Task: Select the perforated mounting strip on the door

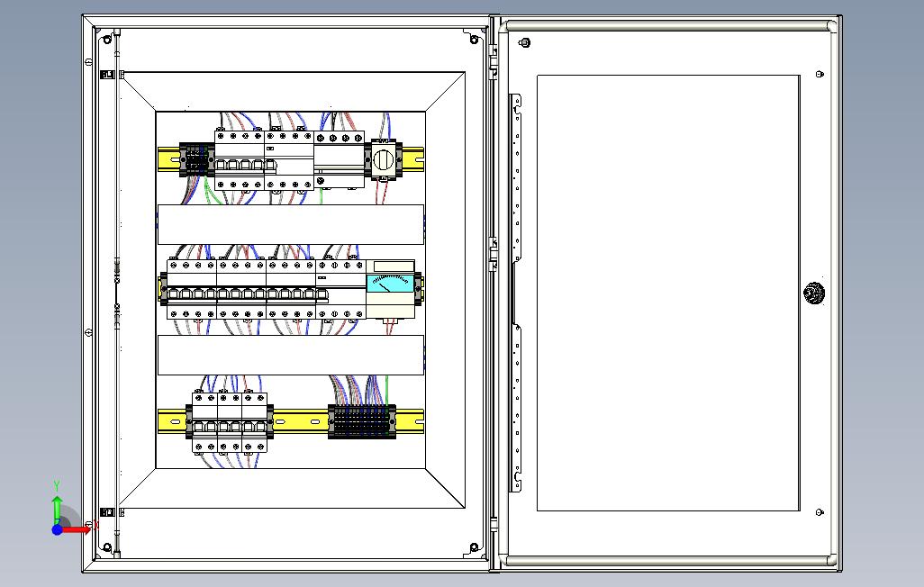Action: [x=516, y=292]
